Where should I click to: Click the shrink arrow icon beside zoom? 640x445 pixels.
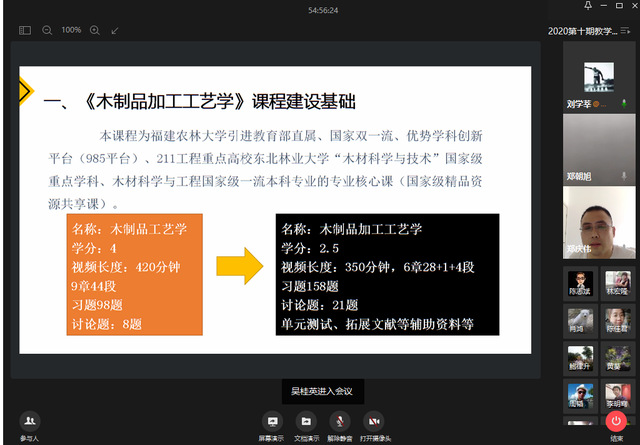coord(115,31)
